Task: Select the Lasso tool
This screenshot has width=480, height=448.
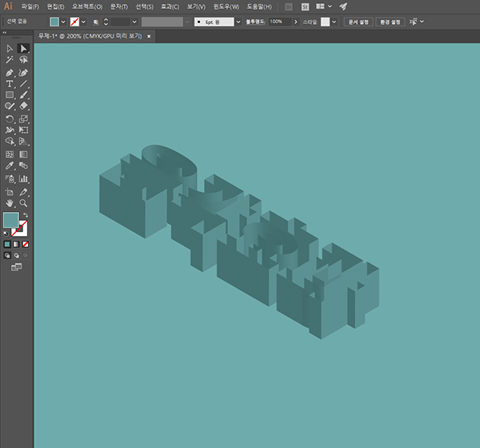Action: 23,60
